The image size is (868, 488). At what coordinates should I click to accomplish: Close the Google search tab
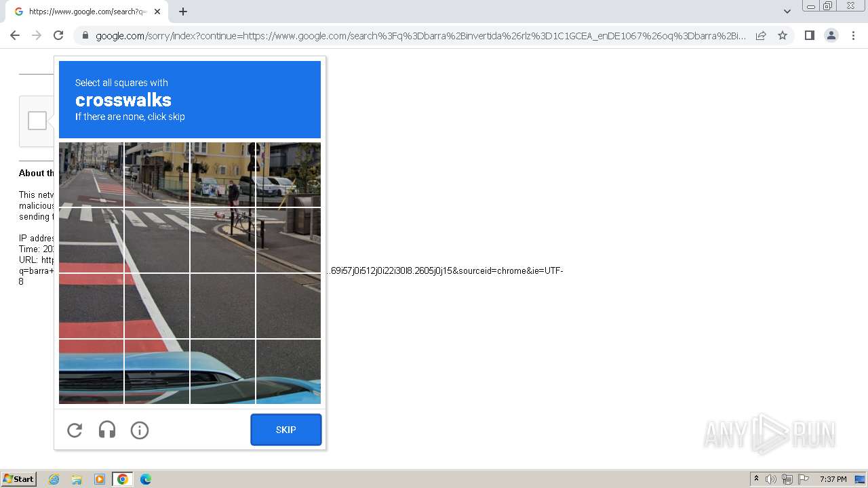click(157, 12)
